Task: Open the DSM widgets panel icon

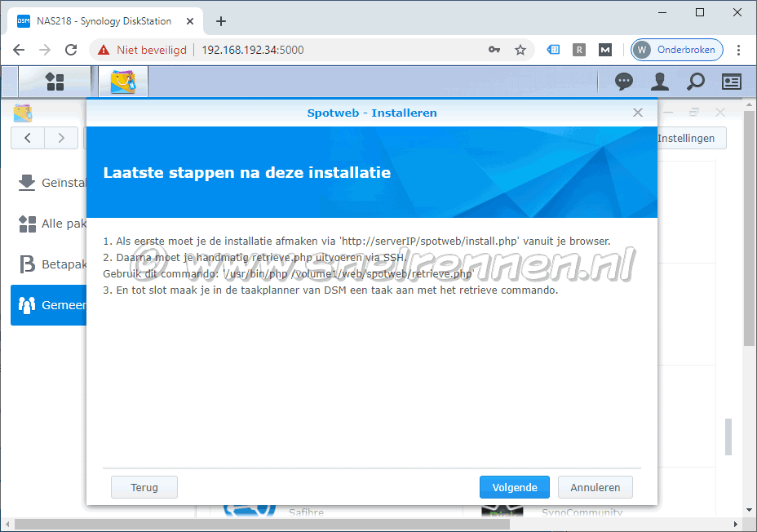Action: point(732,82)
